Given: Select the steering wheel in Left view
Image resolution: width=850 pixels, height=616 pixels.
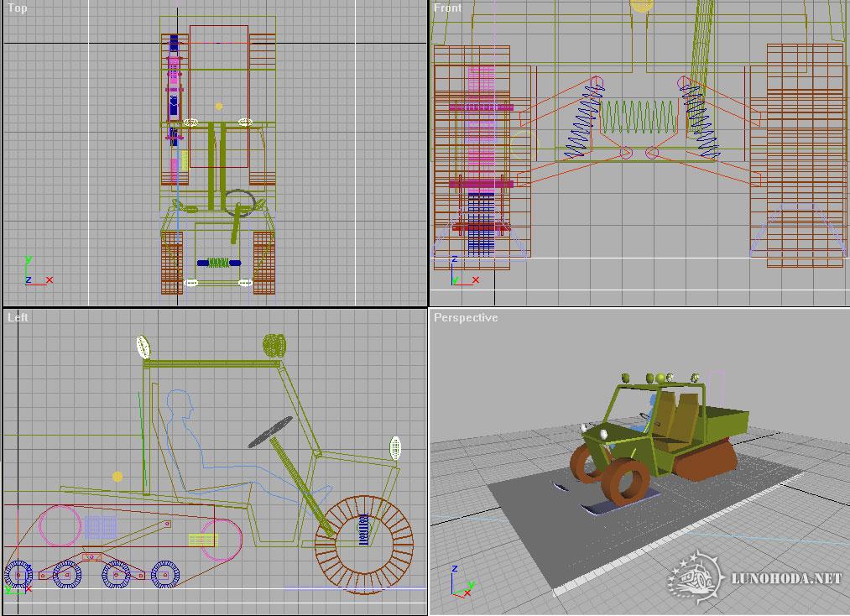Looking at the screenshot, I should coord(269,431).
